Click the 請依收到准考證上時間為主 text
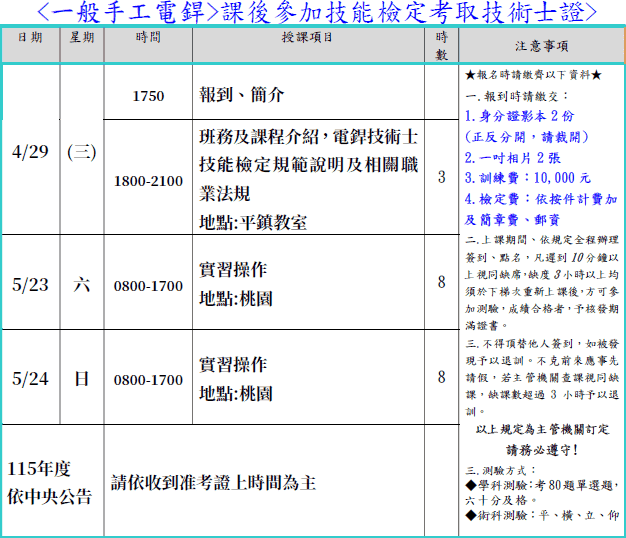The height and width of the screenshot is (538, 626). click(213, 482)
